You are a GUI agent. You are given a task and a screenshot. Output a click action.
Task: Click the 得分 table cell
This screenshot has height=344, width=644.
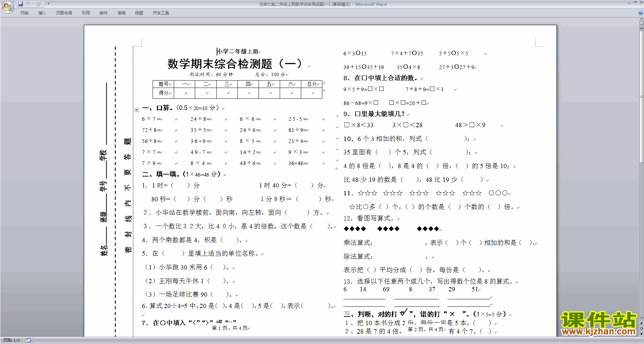[x=163, y=93]
